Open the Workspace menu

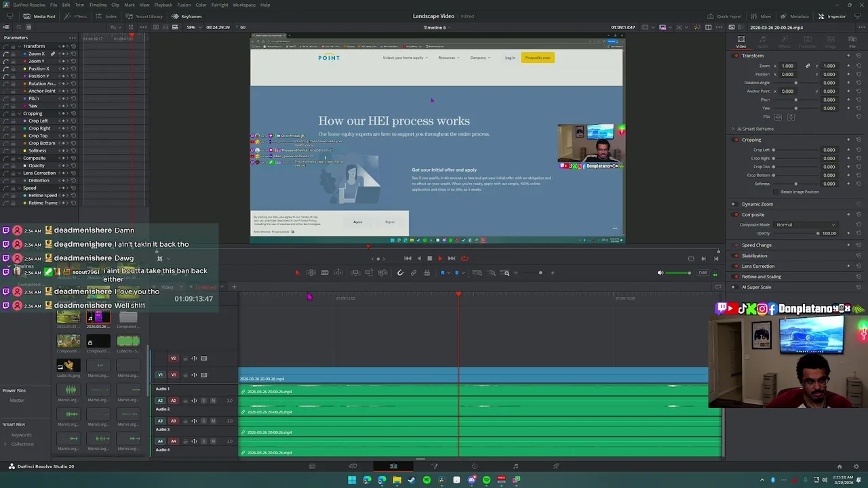pyautogui.click(x=244, y=5)
